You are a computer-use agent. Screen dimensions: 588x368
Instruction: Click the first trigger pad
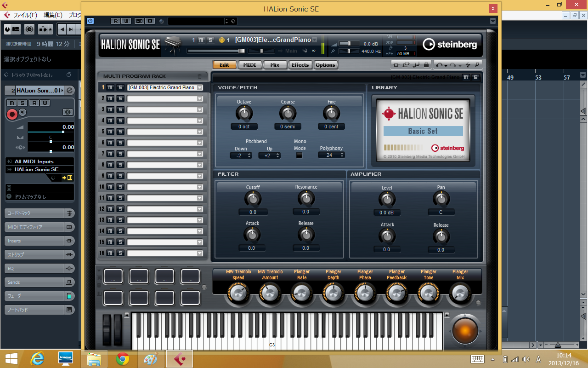point(113,276)
